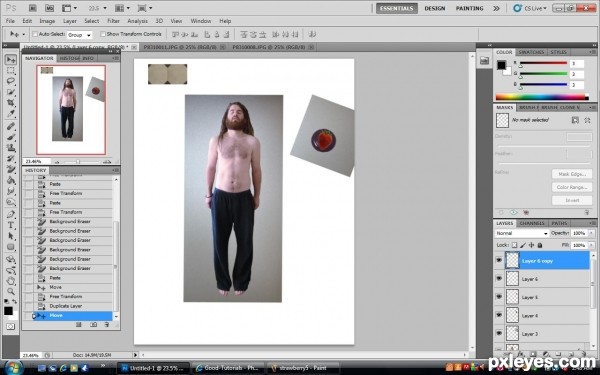600x375 pixels.
Task: Add a pixel mask in Masks panel
Action: tap(575, 120)
